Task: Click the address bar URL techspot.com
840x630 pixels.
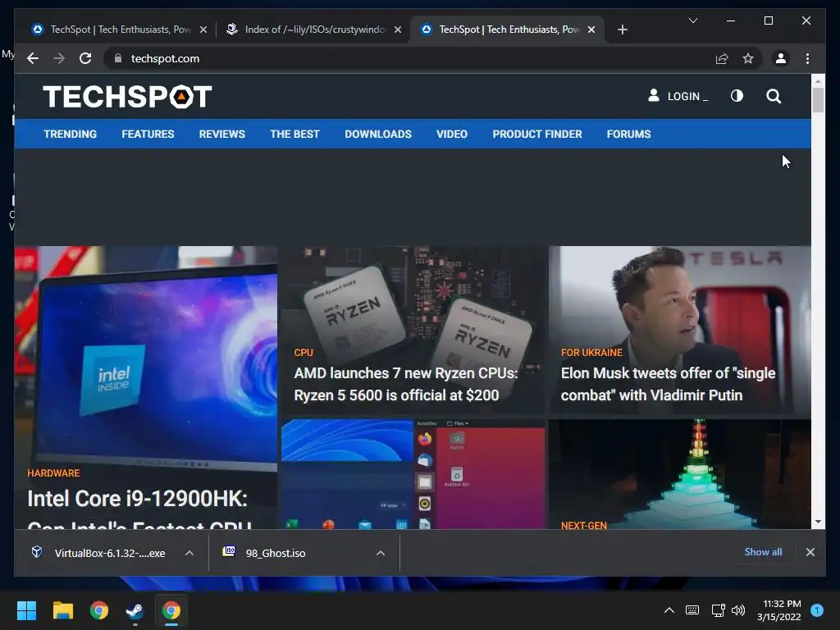Action: (165, 58)
